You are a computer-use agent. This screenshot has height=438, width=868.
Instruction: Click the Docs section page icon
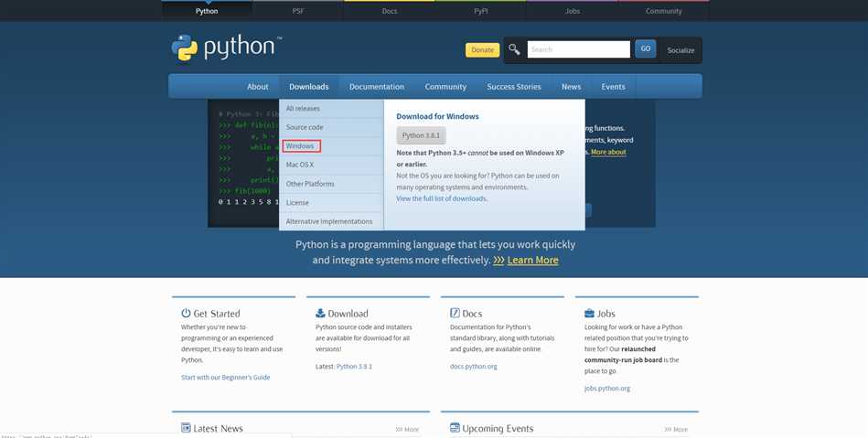455,313
